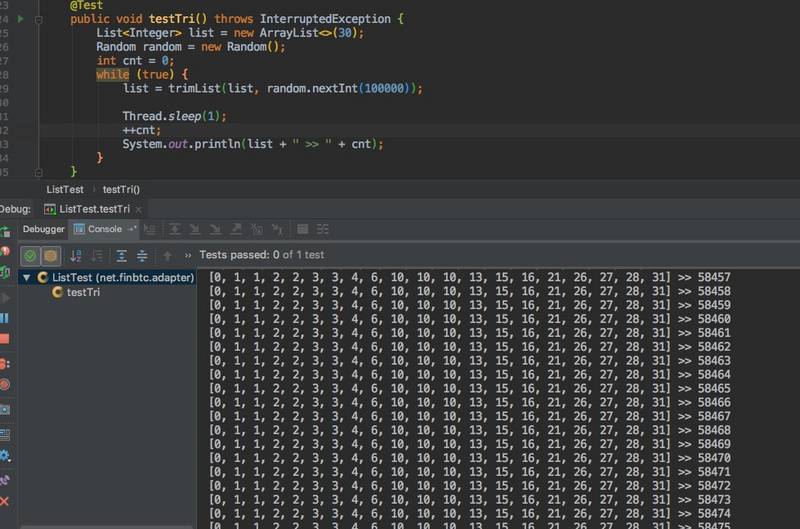Open debugger settings gear menu
This screenshot has width=800, height=529.
[x=5, y=456]
